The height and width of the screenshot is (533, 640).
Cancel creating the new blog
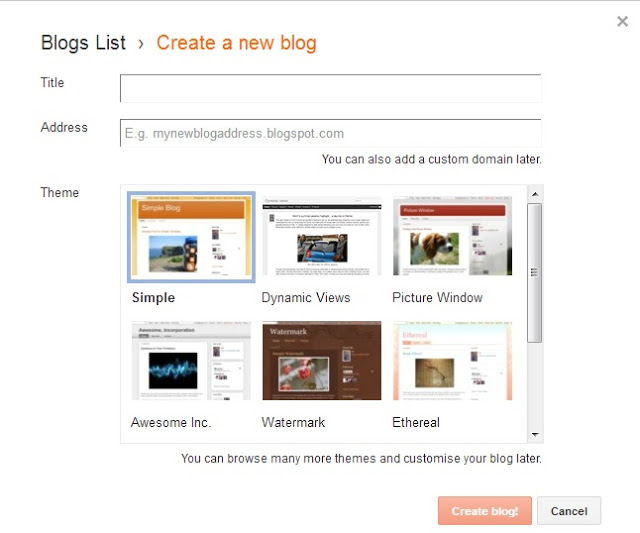click(x=569, y=511)
